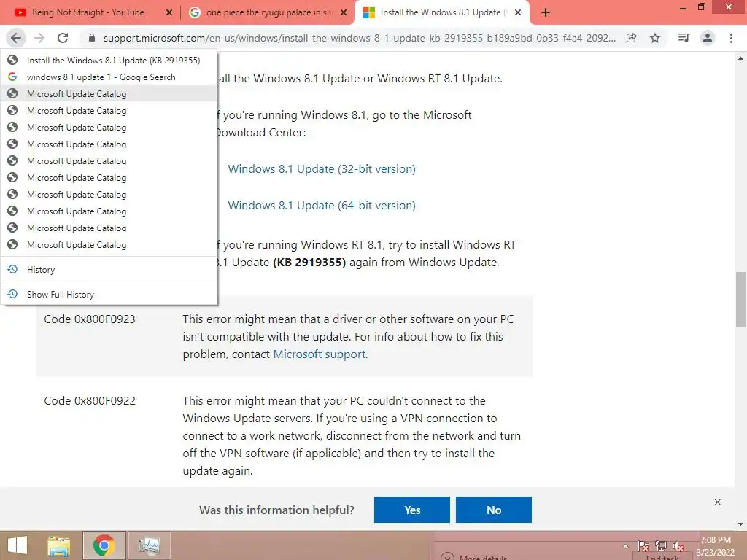
Task: Click the Code 0x800F0922 text
Action: (x=90, y=401)
